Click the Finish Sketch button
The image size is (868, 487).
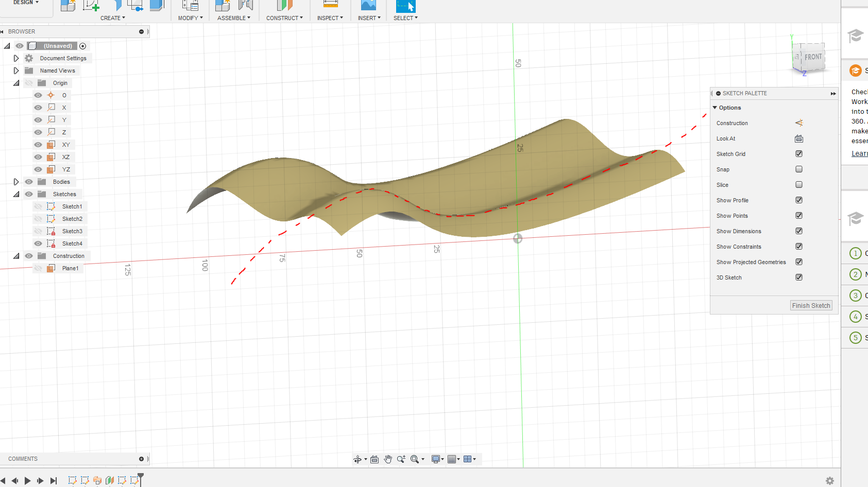[811, 305]
